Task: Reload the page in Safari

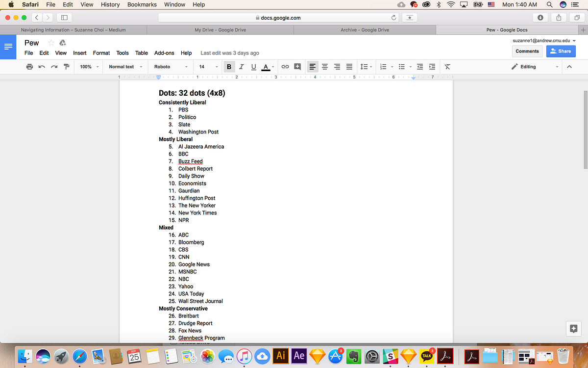Action: (393, 18)
